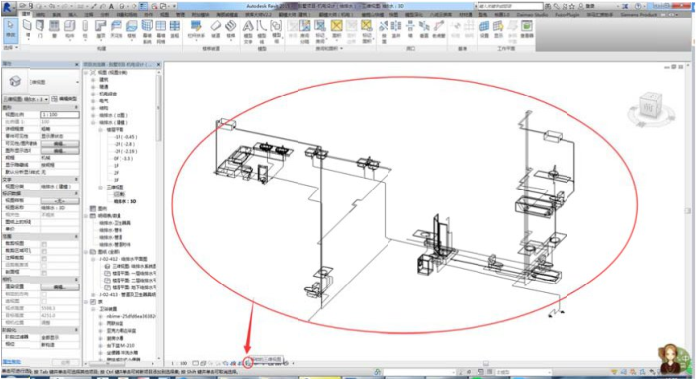
Task: Select the Stair tool
Action: tap(231, 29)
